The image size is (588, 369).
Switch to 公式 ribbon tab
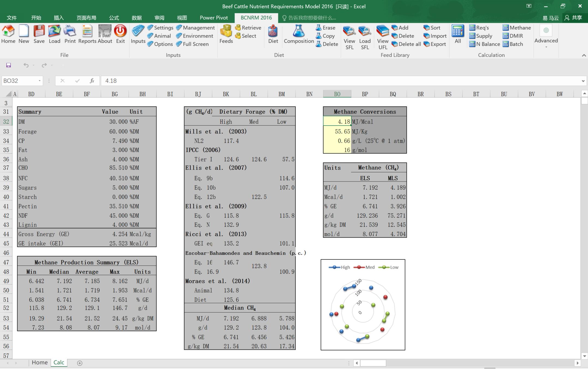[114, 18]
